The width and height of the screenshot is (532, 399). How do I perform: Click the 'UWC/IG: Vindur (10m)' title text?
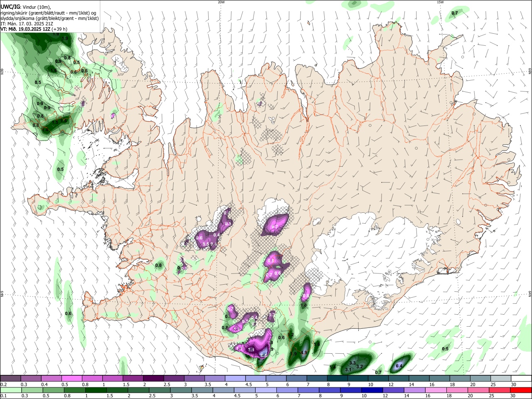(x=25, y=7)
